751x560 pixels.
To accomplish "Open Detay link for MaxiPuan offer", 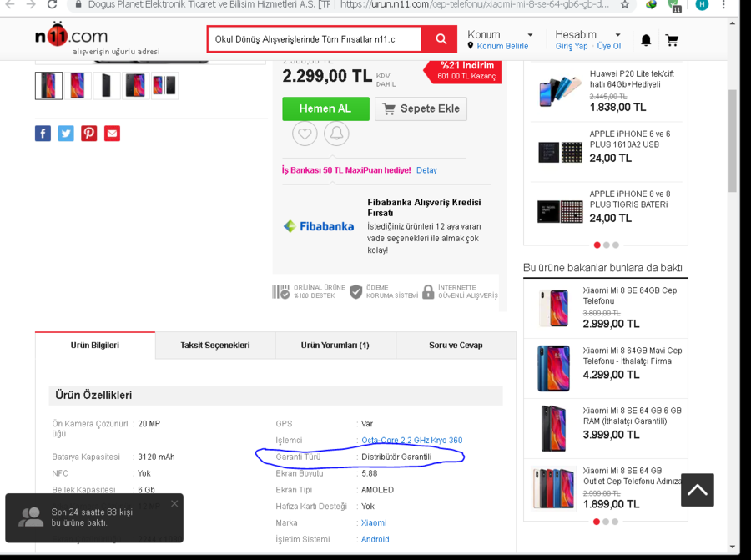I will tap(426, 170).
